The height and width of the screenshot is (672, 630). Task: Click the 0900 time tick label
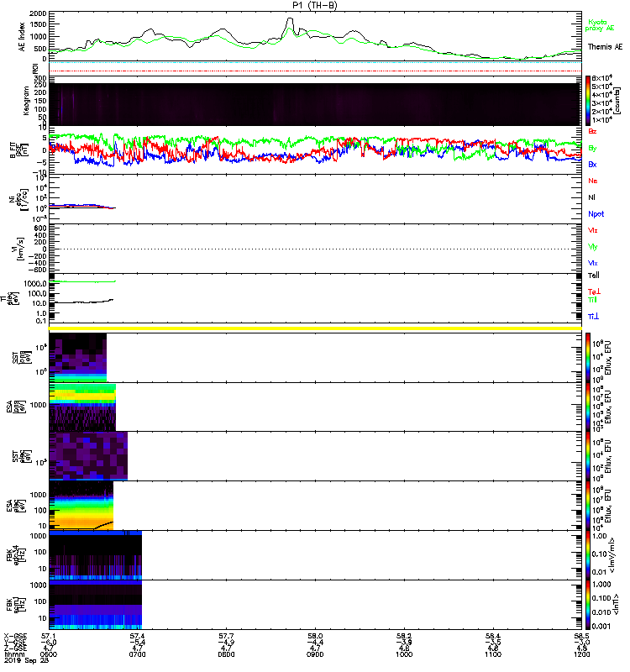click(x=315, y=654)
